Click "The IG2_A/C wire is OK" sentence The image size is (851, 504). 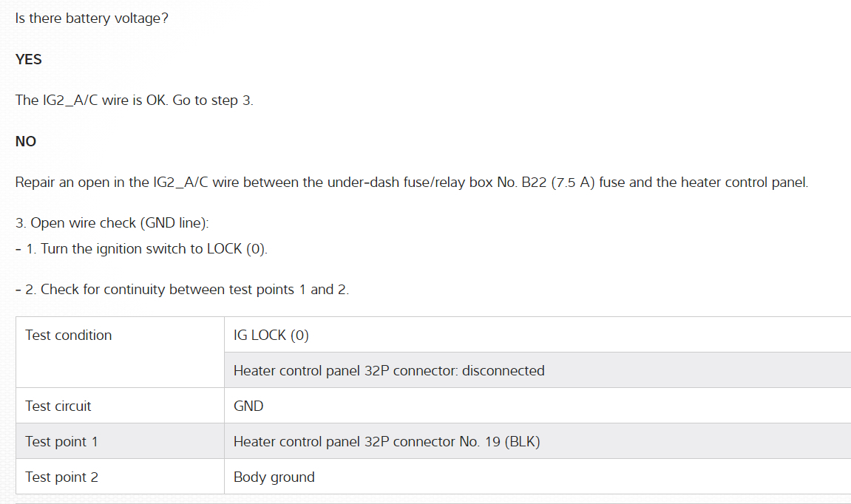[92, 101]
